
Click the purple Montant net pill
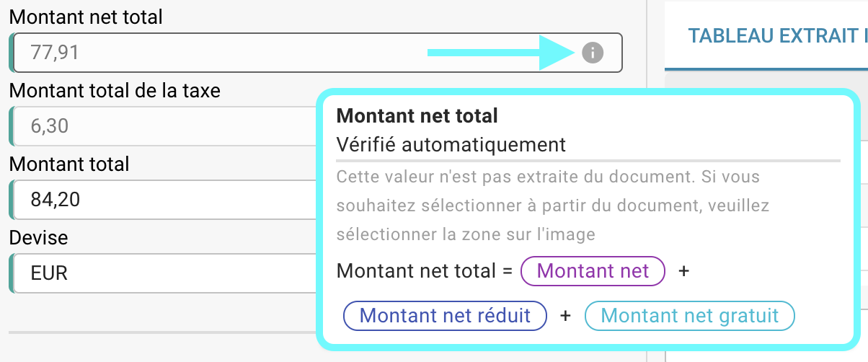point(593,271)
